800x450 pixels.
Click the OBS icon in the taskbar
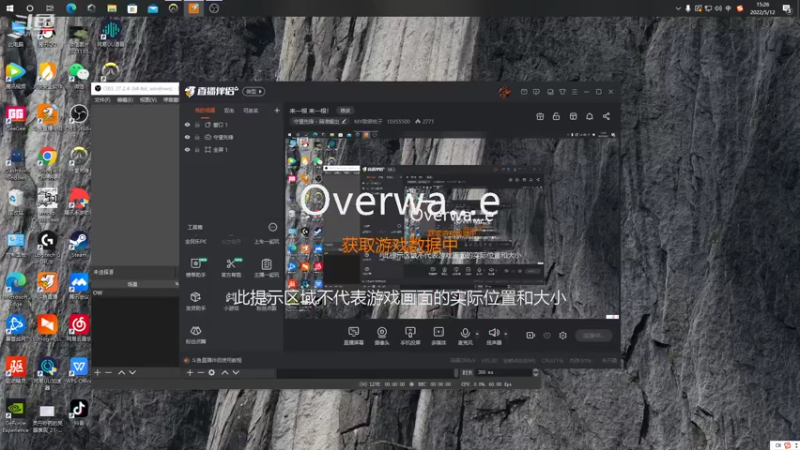214,8
